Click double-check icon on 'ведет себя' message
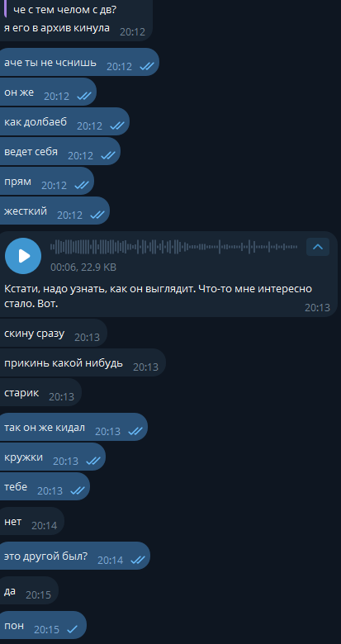Image resolution: width=341 pixels, height=644 pixels. [x=108, y=155]
